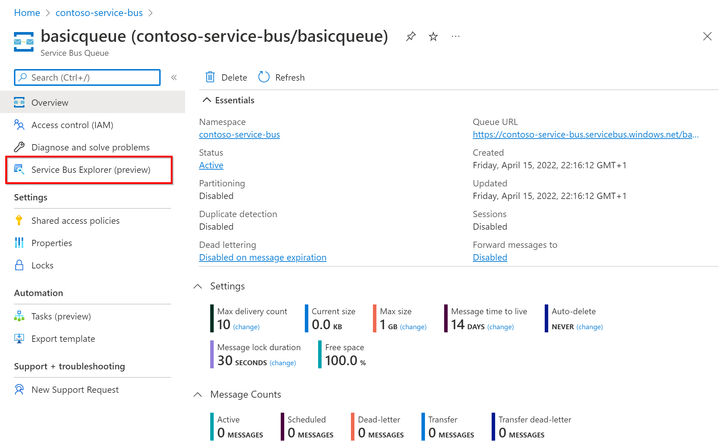
Task: Click the Scheduled 0 messages count
Action: 311,433
